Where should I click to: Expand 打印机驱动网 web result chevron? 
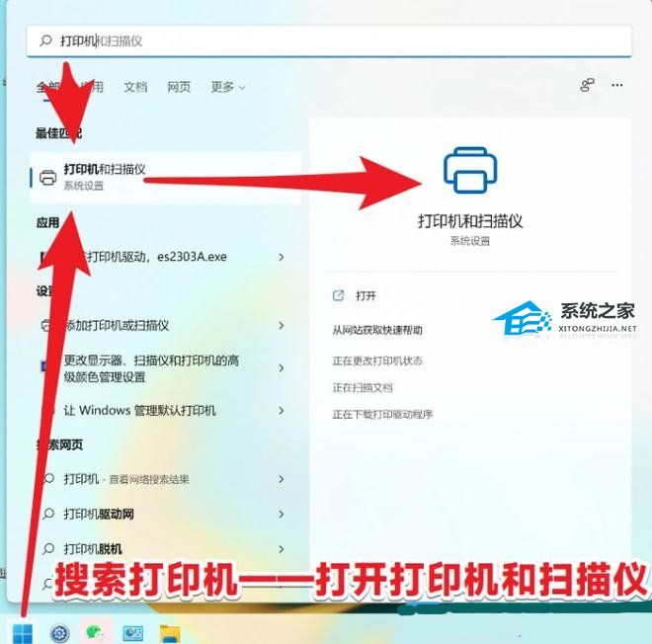[x=282, y=515]
